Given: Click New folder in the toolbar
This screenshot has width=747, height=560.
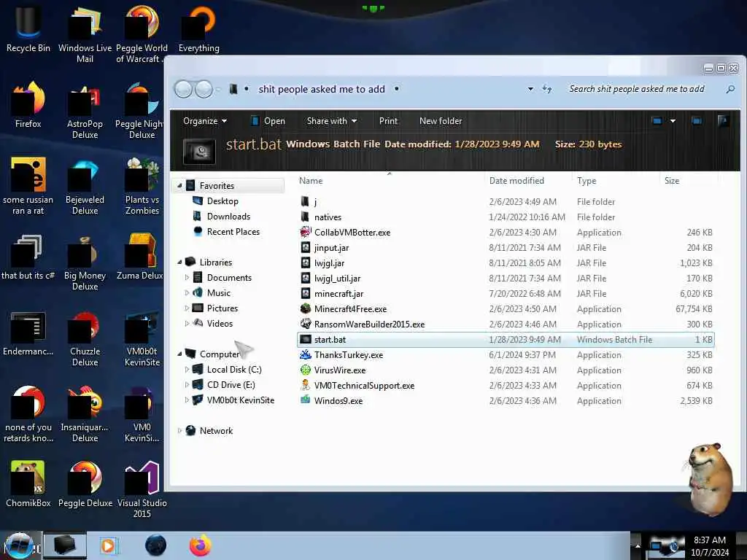Looking at the screenshot, I should click(x=441, y=121).
